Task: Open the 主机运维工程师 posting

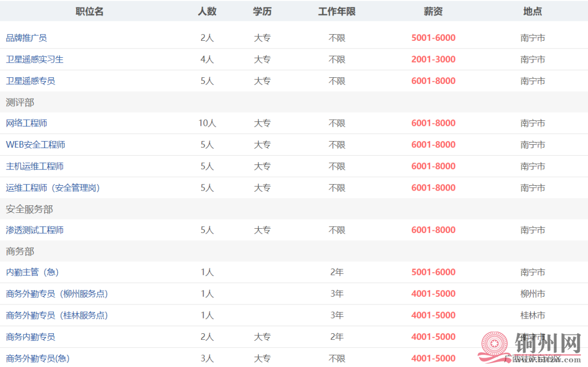Action: [x=34, y=166]
